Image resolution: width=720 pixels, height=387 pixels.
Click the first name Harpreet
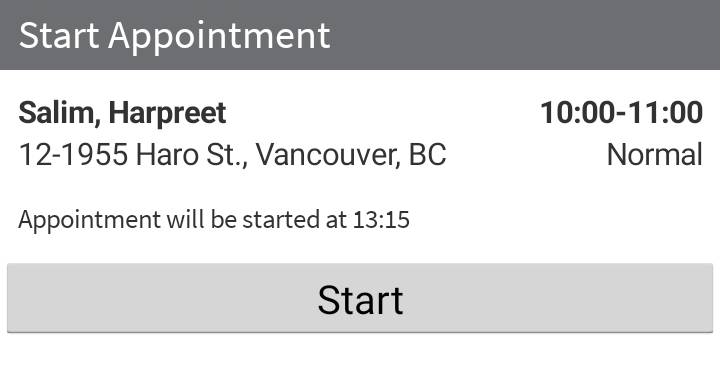coord(168,114)
